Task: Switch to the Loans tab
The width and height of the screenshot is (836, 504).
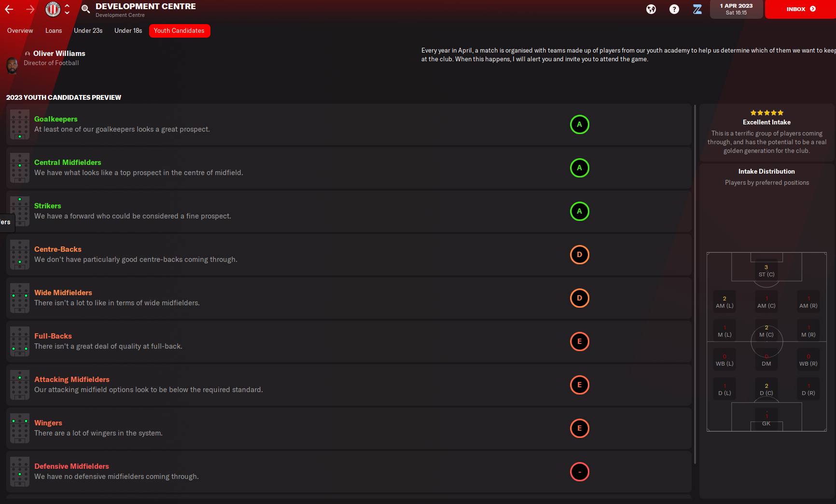Action: [x=54, y=31]
